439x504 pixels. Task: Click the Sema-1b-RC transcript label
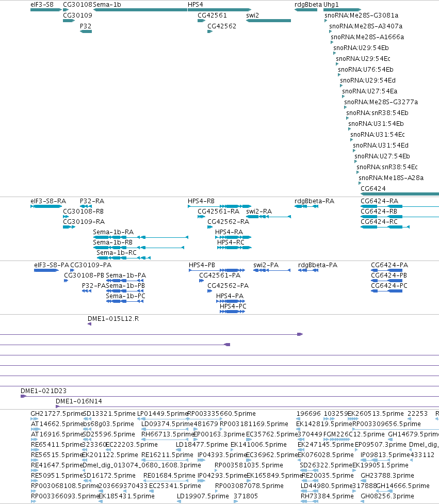117,253
